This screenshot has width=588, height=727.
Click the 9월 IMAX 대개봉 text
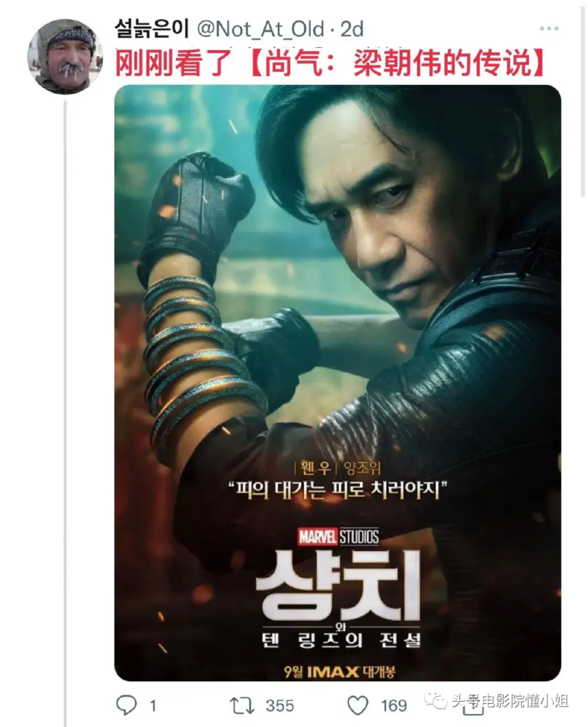click(x=339, y=671)
